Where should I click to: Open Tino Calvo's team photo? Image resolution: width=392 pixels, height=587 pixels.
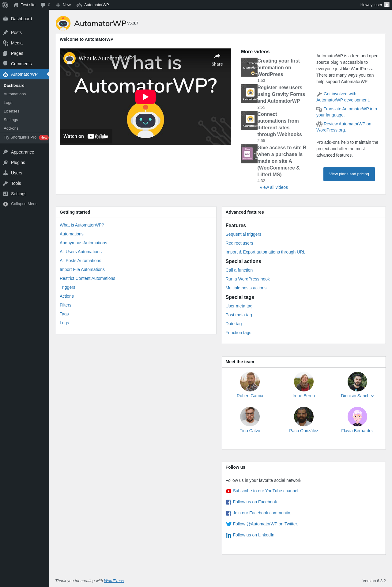point(250,417)
